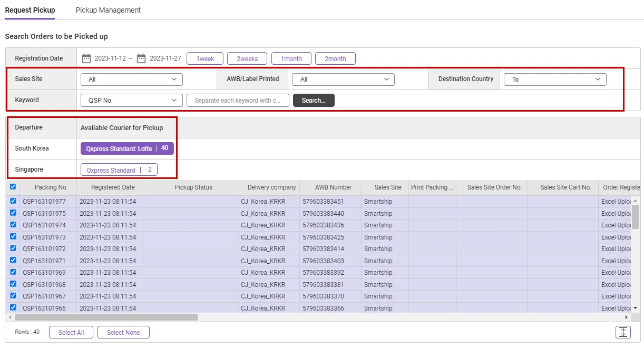Switch to the Pickup Management tab
Image resolution: width=644 pixels, height=349 pixels.
[x=108, y=10]
